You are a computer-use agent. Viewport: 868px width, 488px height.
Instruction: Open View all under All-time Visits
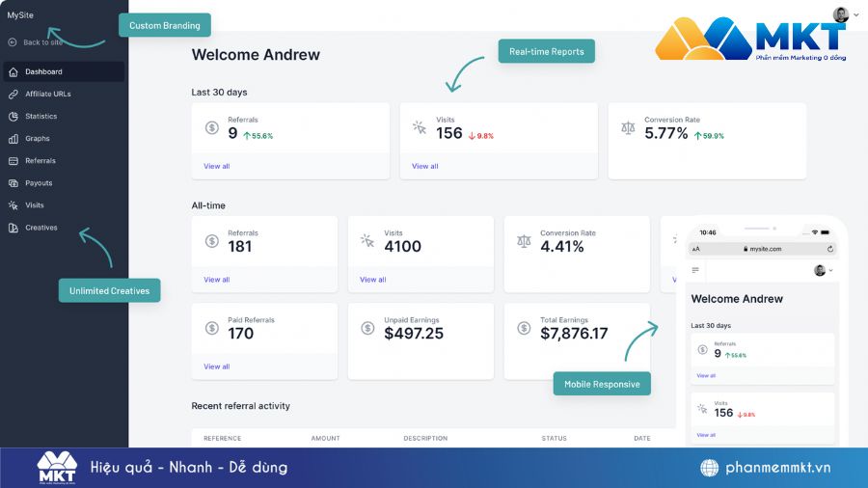372,280
